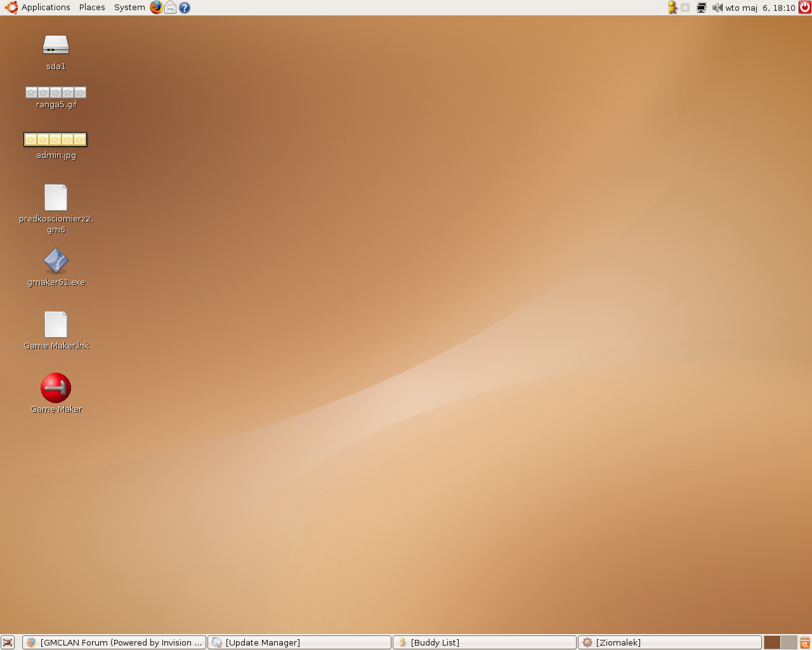Click the blue Help question-mark icon
This screenshot has height=650, width=812.
pos(185,8)
